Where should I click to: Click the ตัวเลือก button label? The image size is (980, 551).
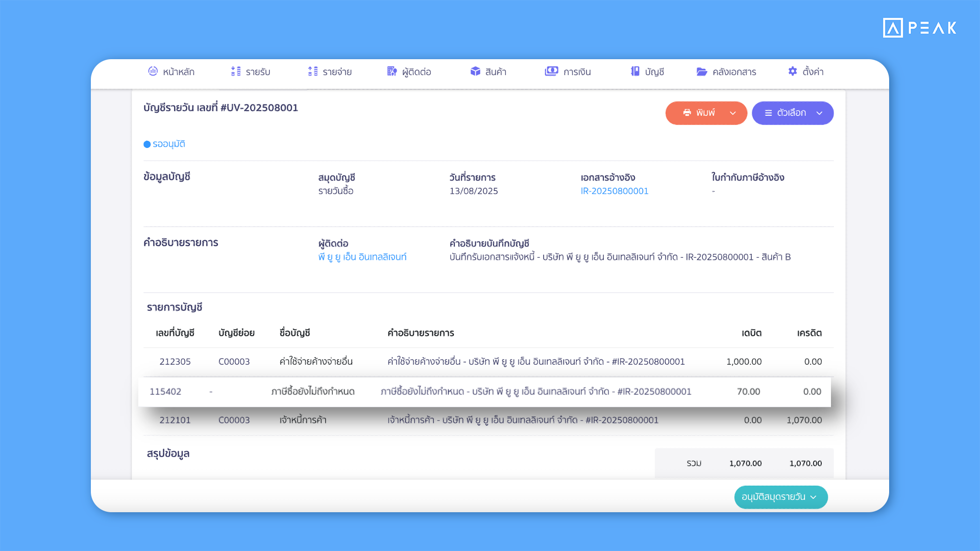coord(792,113)
